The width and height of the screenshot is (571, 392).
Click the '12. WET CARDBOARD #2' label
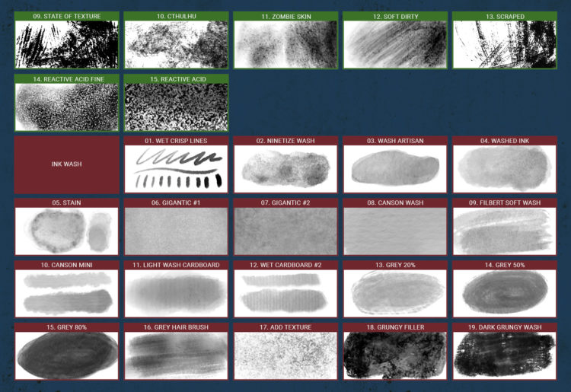285,265
